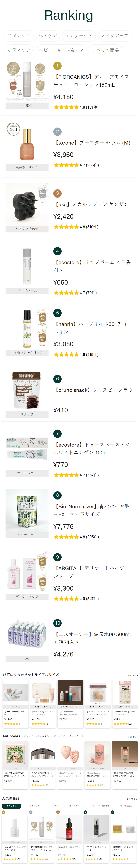
Task: Click rank 3 badge next to uka scalp brush
Action: pyautogui.click(x=57, y=193)
